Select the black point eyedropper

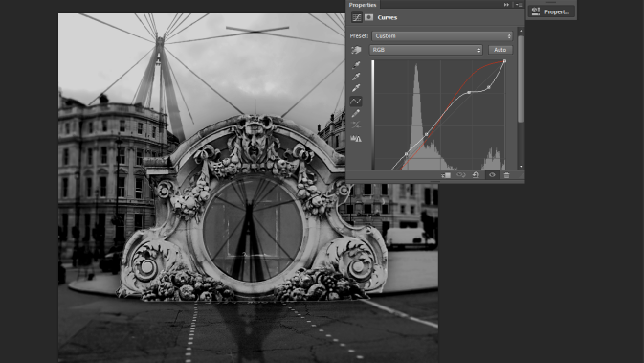point(356,65)
